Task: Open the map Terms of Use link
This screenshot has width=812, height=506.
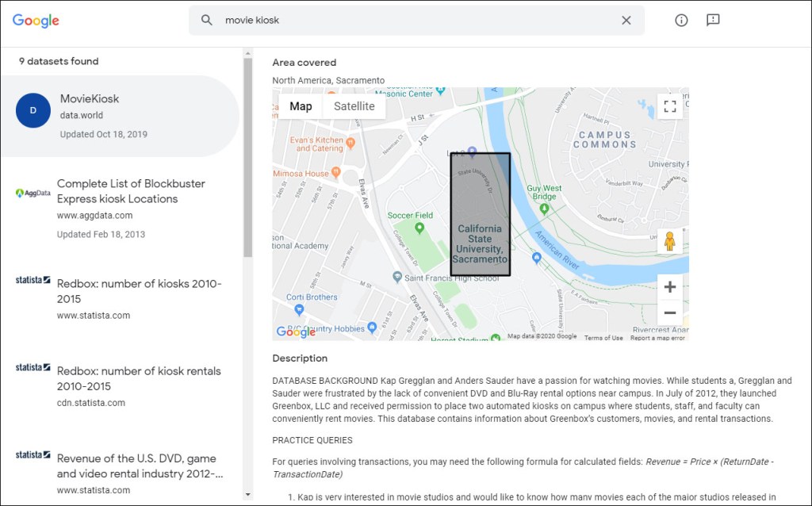Action: click(603, 338)
